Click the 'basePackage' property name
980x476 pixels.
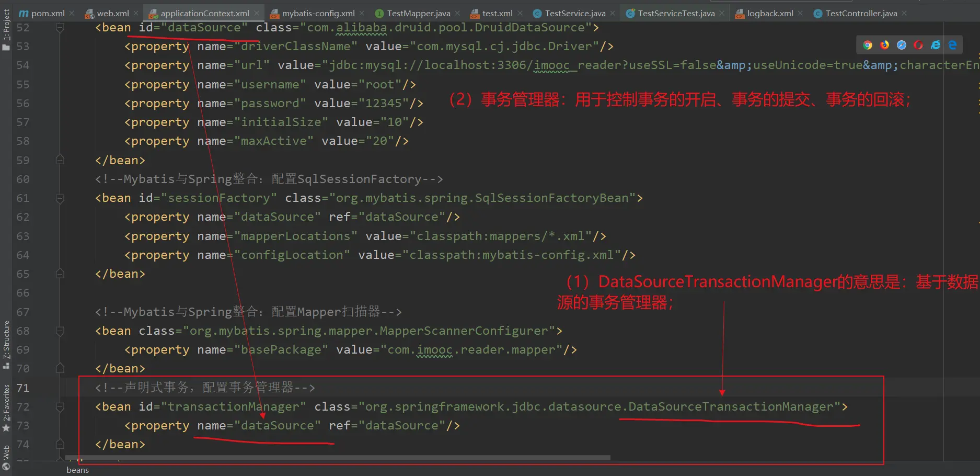click(281, 349)
